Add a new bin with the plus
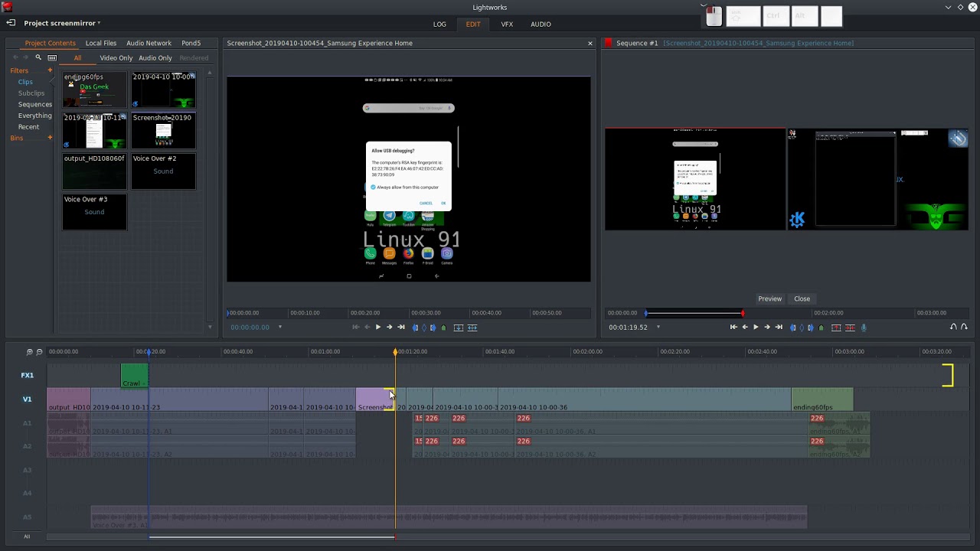This screenshot has height=551, width=980. click(51, 138)
